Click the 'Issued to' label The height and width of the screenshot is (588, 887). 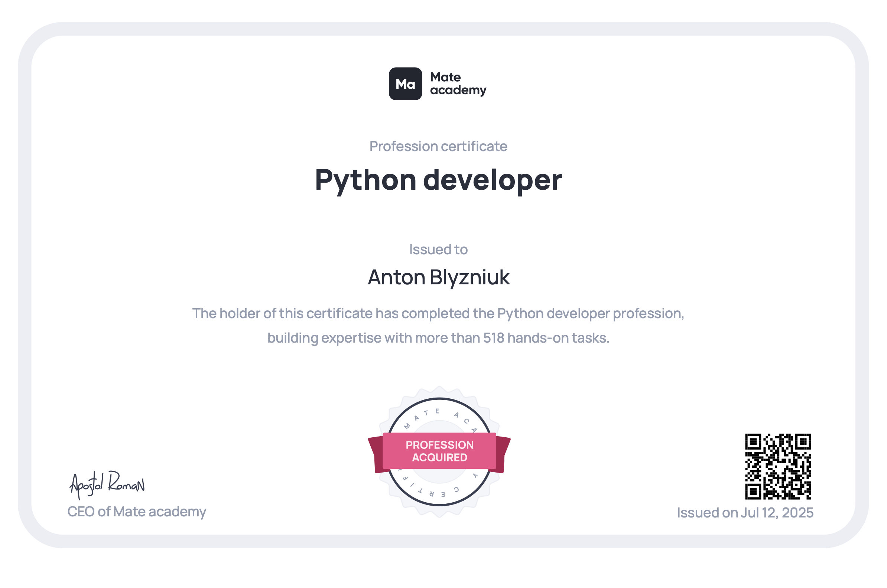(438, 249)
